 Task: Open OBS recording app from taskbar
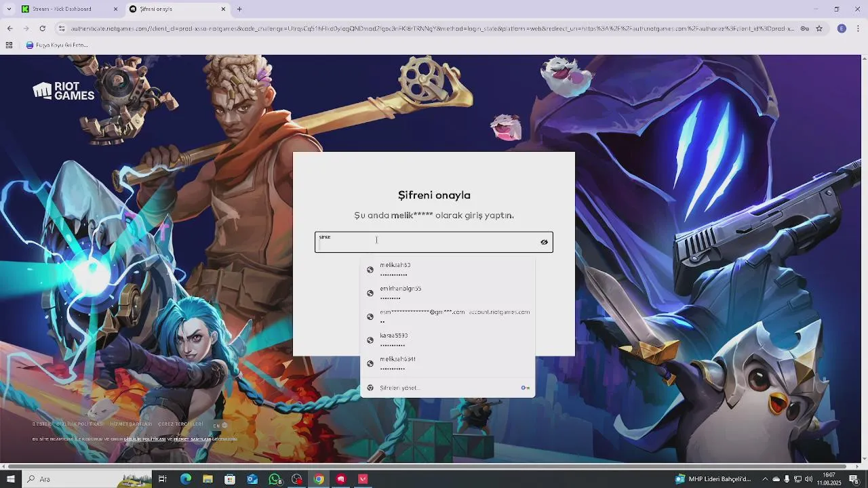(296, 479)
